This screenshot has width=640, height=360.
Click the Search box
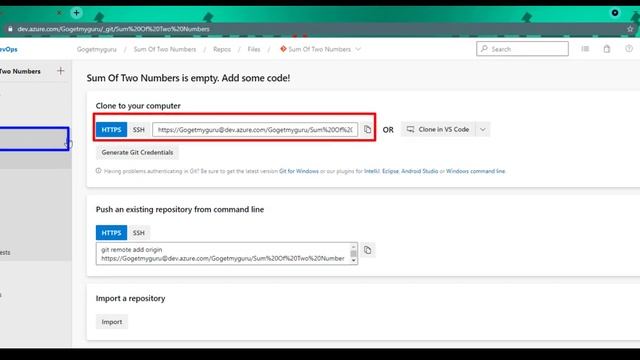coord(522,49)
